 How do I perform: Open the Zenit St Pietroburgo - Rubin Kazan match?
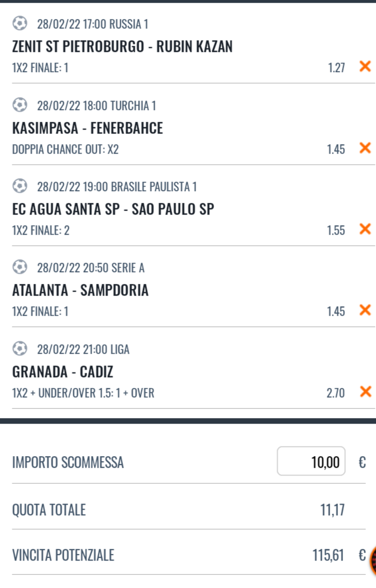[x=122, y=46]
